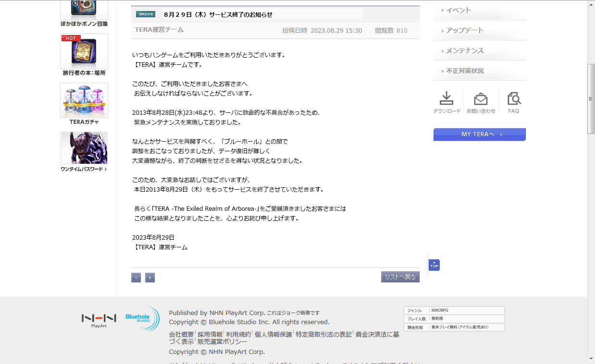The width and height of the screenshot is (595, 364).
Task: Click the MAINTE category badge
Action: click(x=146, y=14)
